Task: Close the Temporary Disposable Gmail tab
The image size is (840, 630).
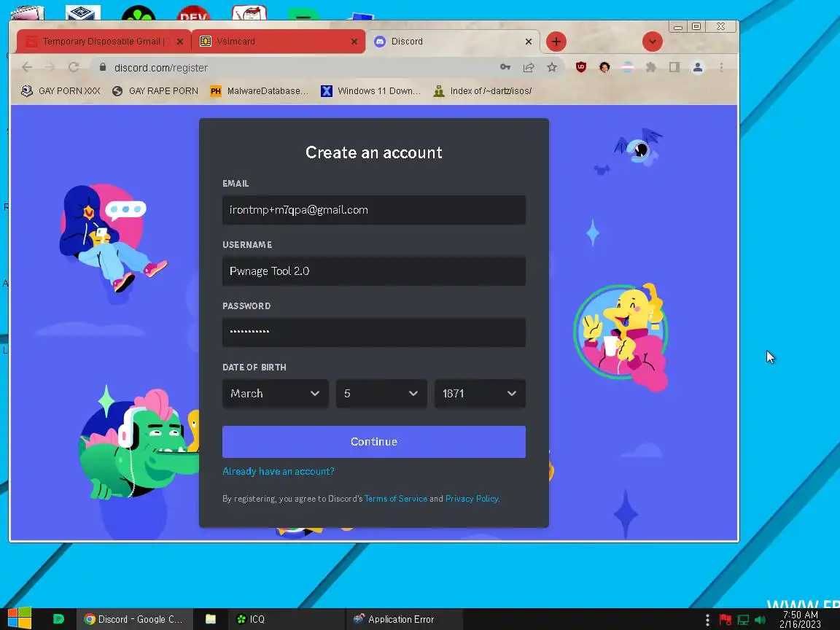Action: point(180,42)
